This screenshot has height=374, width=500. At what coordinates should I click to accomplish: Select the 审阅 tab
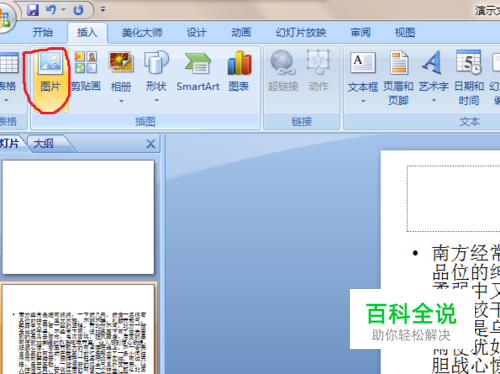point(360,32)
